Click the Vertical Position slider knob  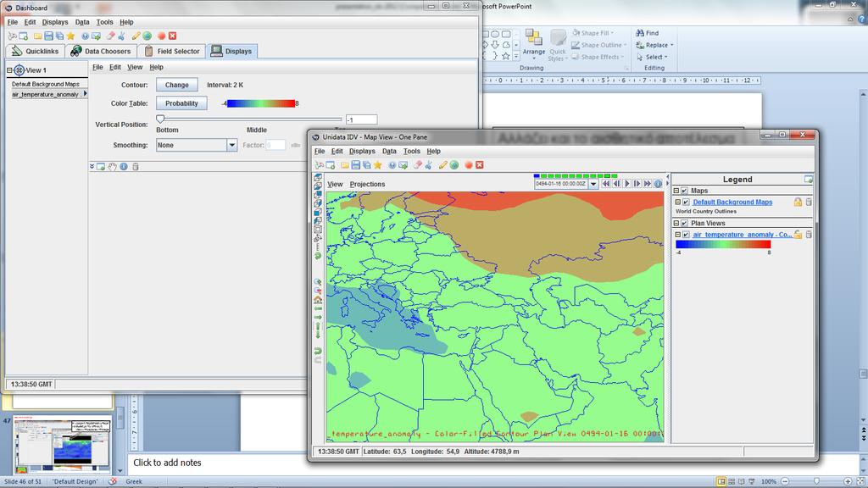tap(160, 119)
